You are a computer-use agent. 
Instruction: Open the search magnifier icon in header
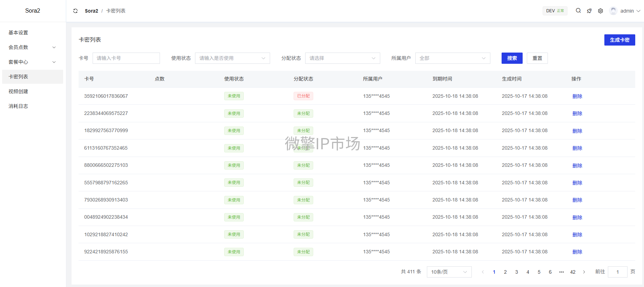[578, 11]
